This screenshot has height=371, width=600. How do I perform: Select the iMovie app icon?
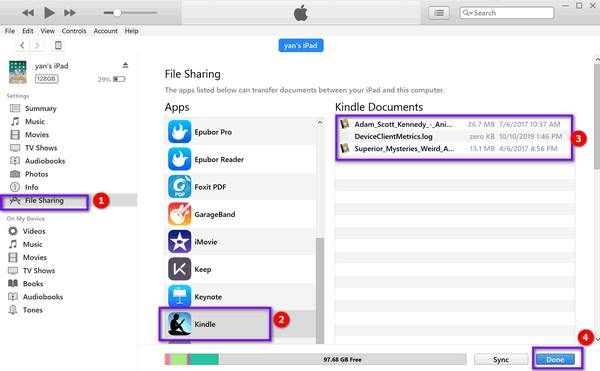pyautogui.click(x=179, y=242)
